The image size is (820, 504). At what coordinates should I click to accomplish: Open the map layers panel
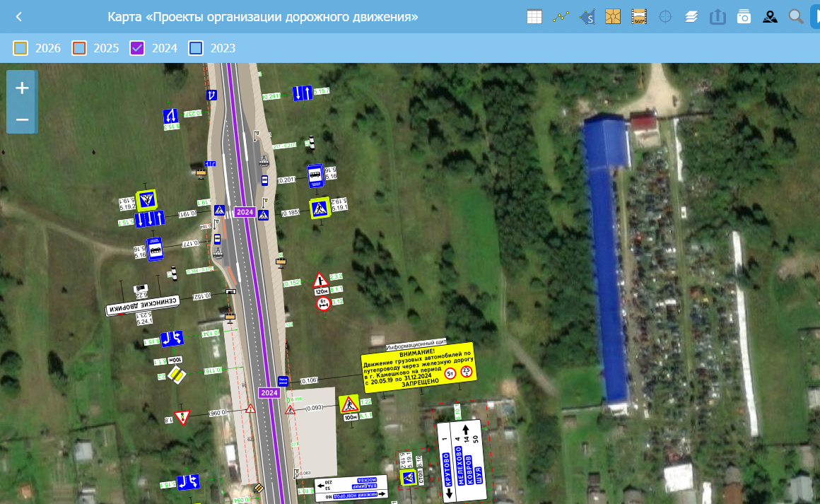[x=691, y=17]
